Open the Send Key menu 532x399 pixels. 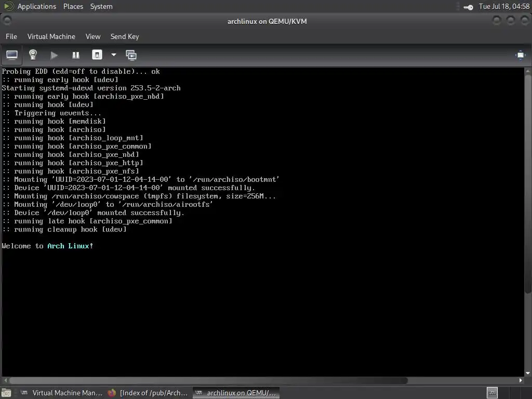click(x=125, y=37)
